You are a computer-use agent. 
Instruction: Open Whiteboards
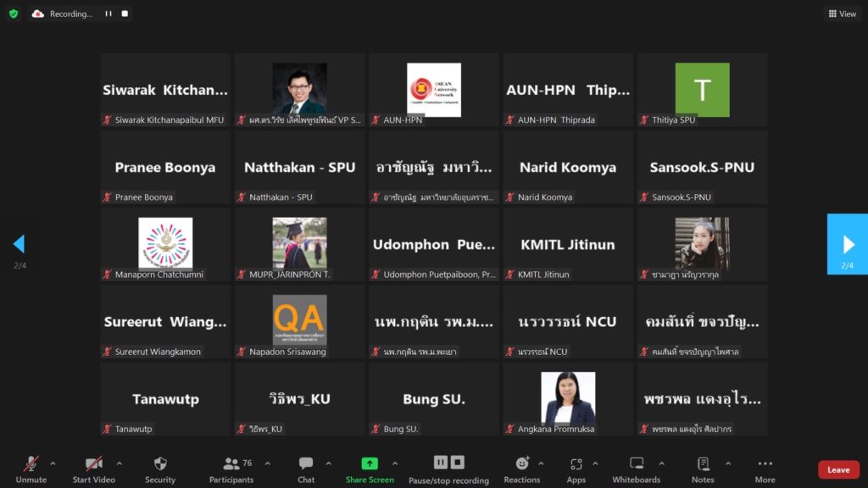[x=636, y=469]
